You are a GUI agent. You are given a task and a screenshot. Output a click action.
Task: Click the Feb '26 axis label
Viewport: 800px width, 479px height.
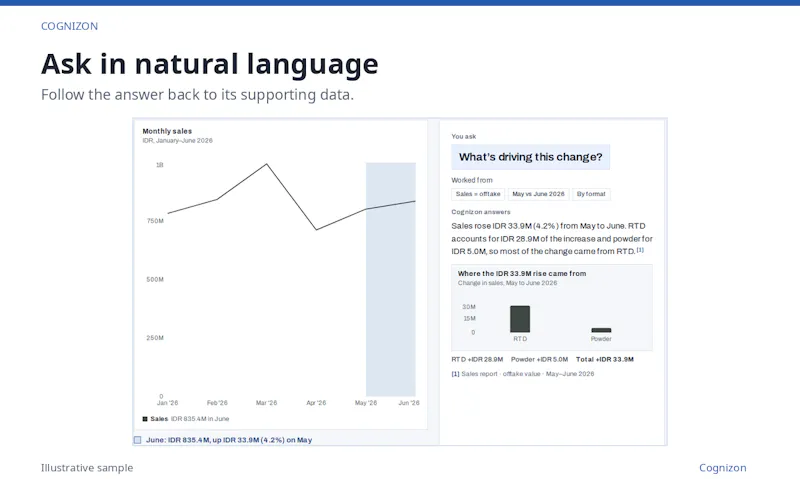pyautogui.click(x=217, y=403)
